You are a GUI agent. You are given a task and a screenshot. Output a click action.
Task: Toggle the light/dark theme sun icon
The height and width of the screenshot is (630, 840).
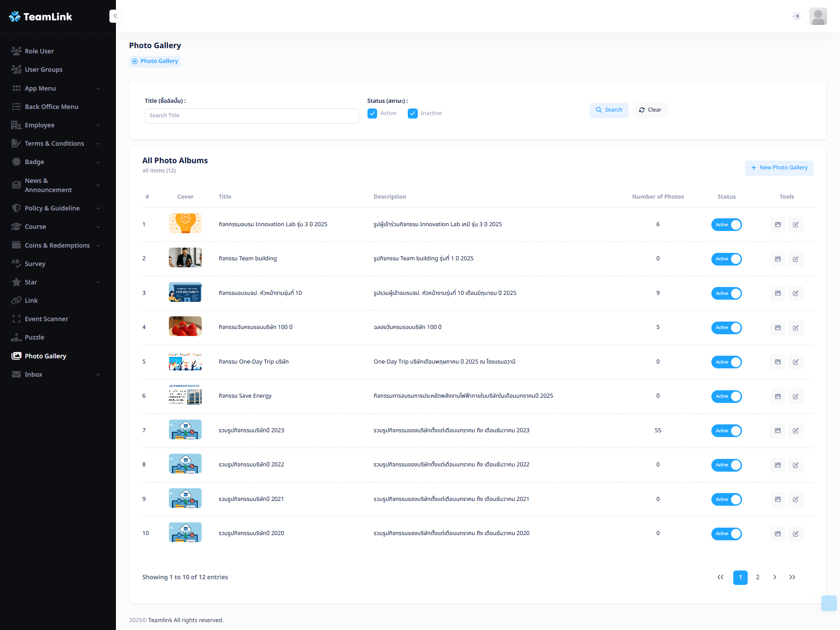click(796, 16)
